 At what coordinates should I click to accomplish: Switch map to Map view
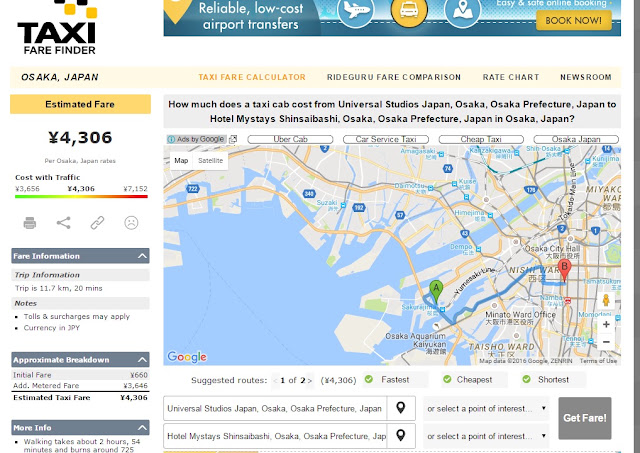coord(181,161)
